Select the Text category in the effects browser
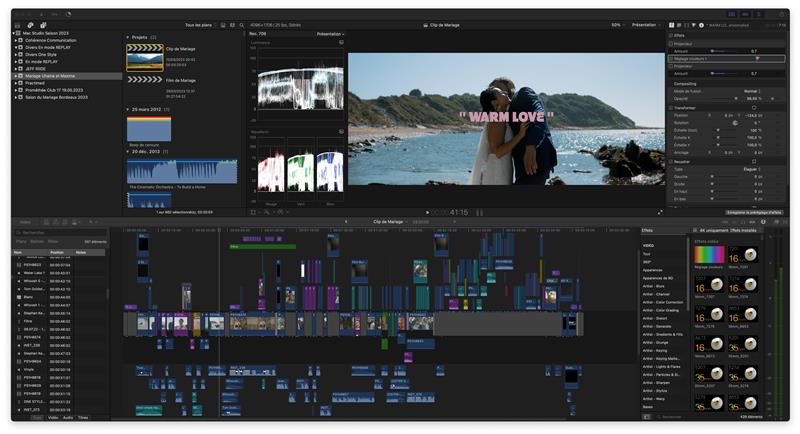This screenshot has width=800, height=434. (646, 254)
